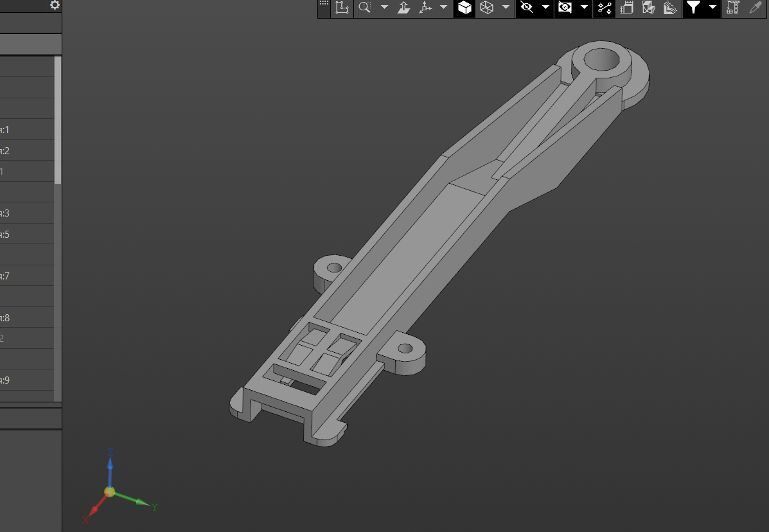This screenshot has height=532, width=769.
Task: Click the connected nodes sparkle icon
Action: pyautogui.click(x=605, y=8)
